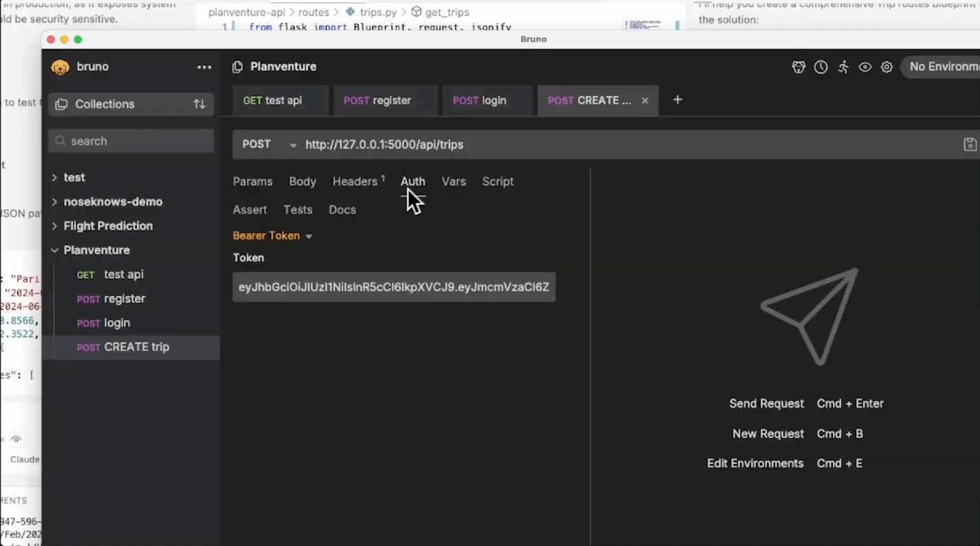Click the save icon beside the URL field
The height and width of the screenshot is (546, 980).
point(970,144)
